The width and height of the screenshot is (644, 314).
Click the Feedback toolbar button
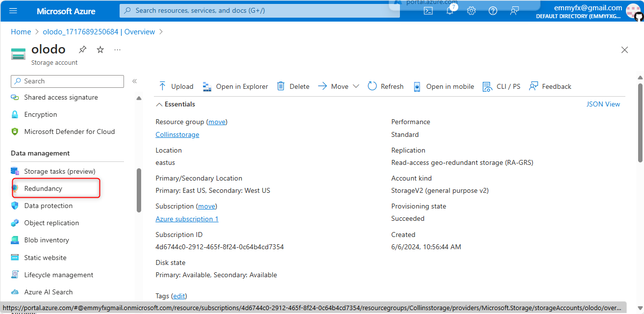pos(550,86)
